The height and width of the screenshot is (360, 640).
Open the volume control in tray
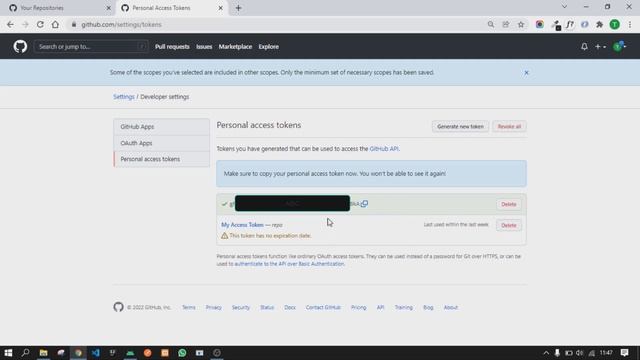pos(580,353)
